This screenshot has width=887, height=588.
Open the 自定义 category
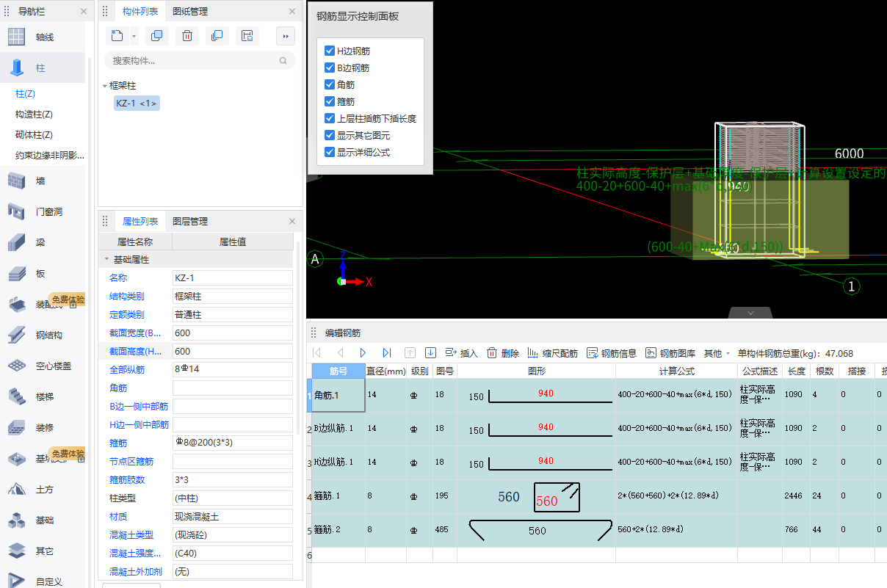tap(44, 581)
